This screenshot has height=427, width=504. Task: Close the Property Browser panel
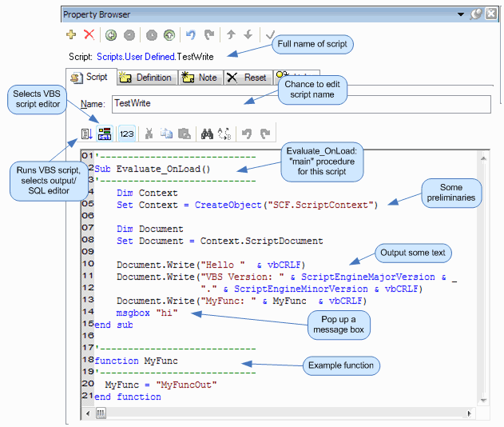click(x=491, y=14)
